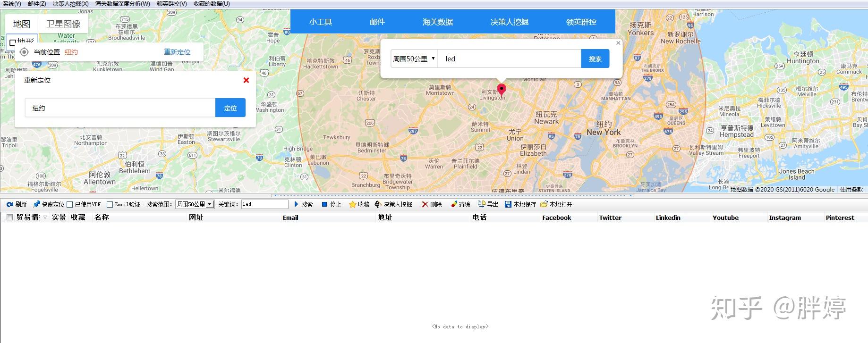The height and width of the screenshot is (343, 868).
Task: Open the 邮件(Z) menu in menu bar
Action: pyautogui.click(x=37, y=4)
